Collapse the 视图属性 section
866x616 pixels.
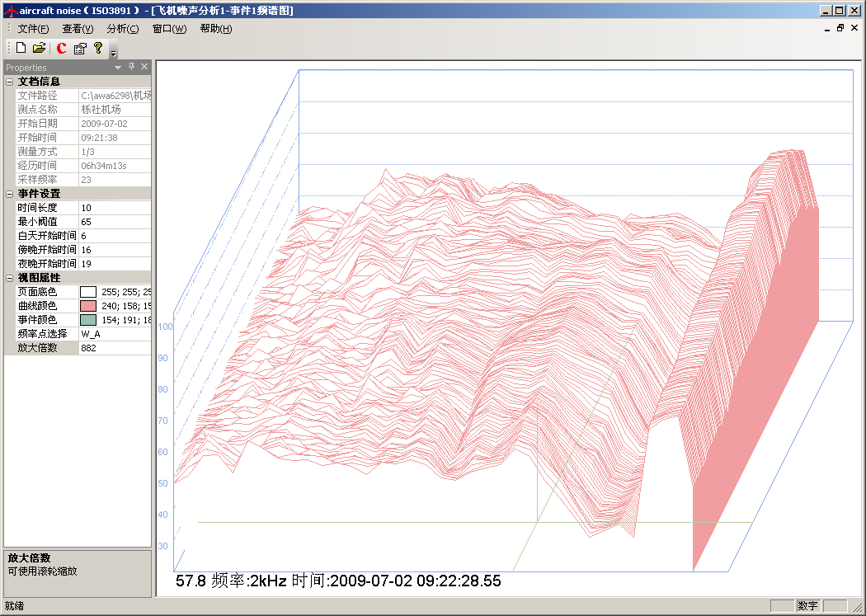10,278
